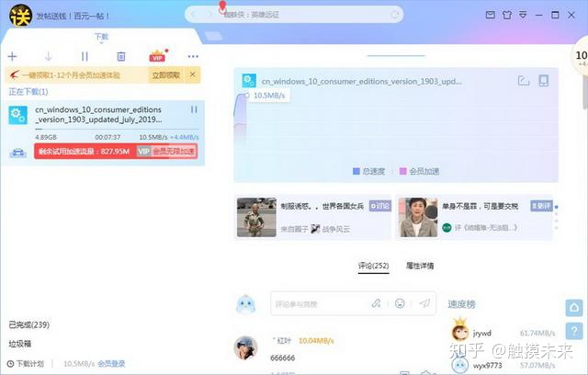The width and height of the screenshot is (588, 375).
Task: Switch to the 下载 tab
Action: [101, 37]
